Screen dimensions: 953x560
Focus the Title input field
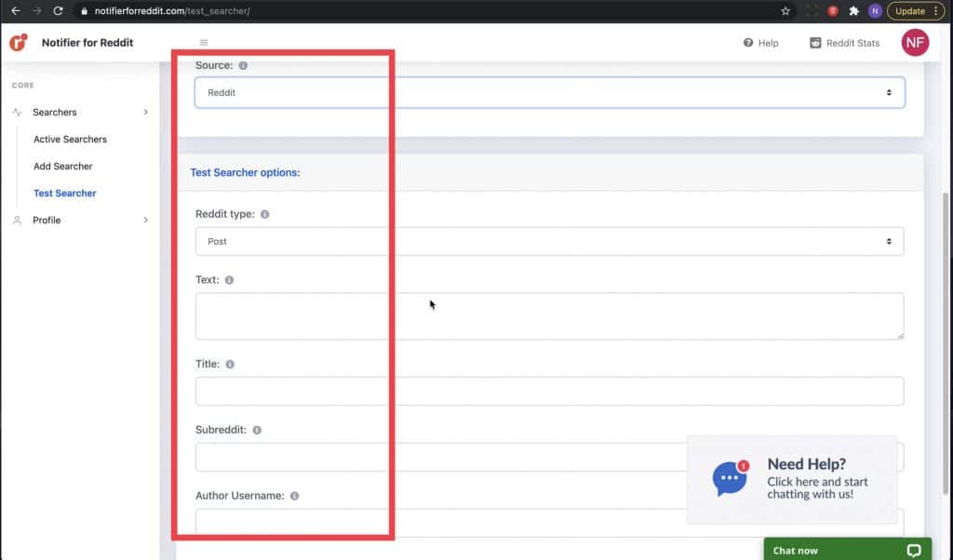pos(549,391)
